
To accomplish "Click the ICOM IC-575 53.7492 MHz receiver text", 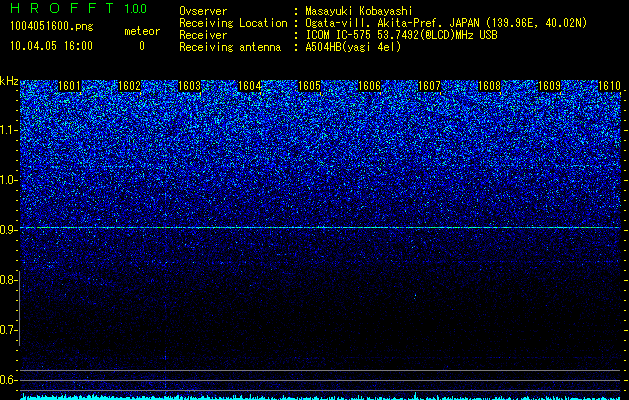I will pyautogui.click(x=401, y=35).
